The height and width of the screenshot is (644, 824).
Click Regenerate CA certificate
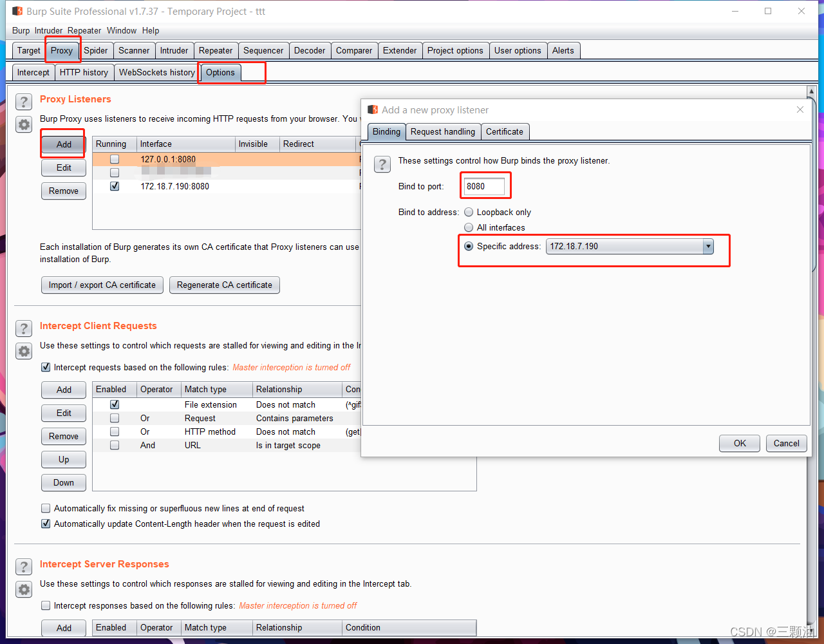225,285
